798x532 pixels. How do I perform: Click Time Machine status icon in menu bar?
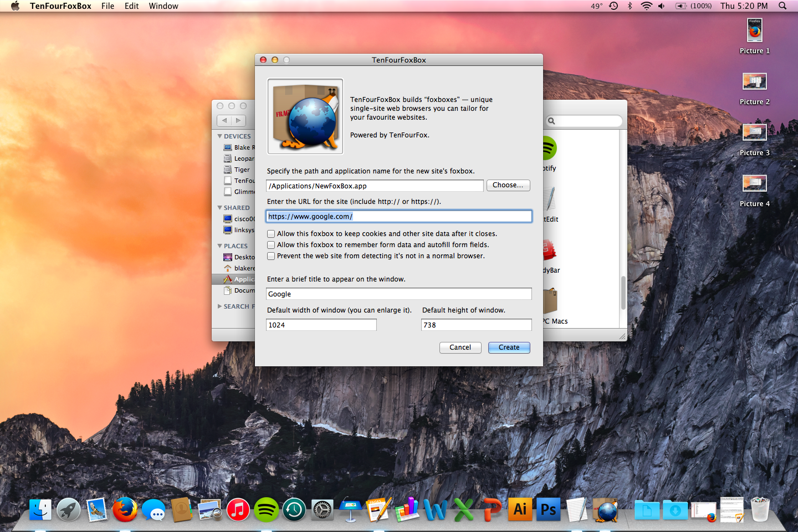(613, 6)
